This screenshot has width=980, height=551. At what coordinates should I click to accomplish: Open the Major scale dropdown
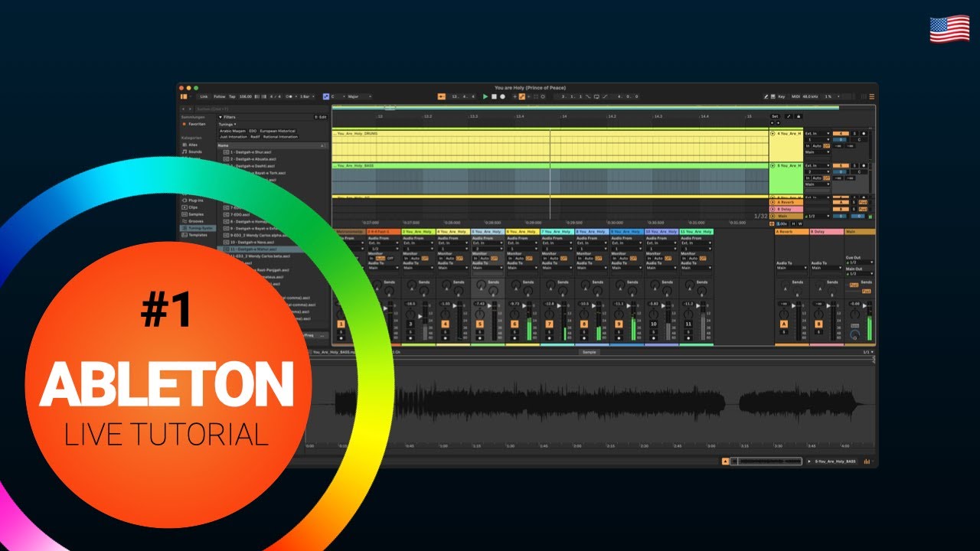click(358, 96)
